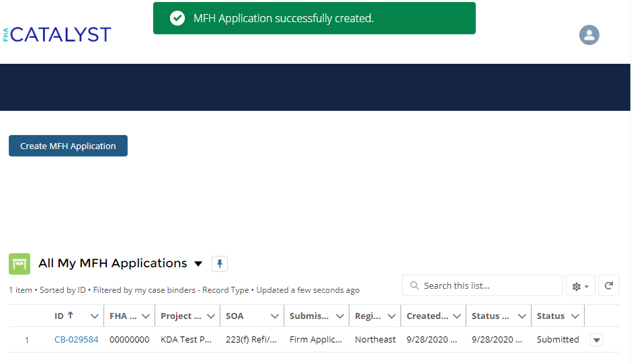Open the Status column dropdown arrow

click(x=575, y=316)
